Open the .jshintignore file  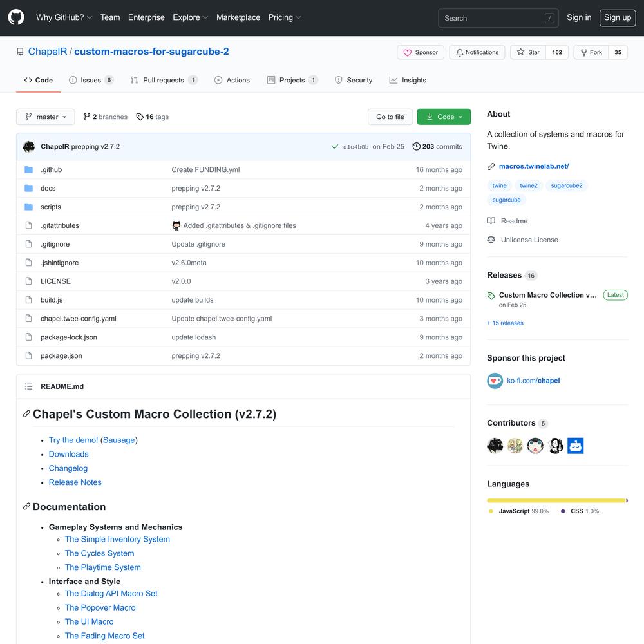pos(59,263)
